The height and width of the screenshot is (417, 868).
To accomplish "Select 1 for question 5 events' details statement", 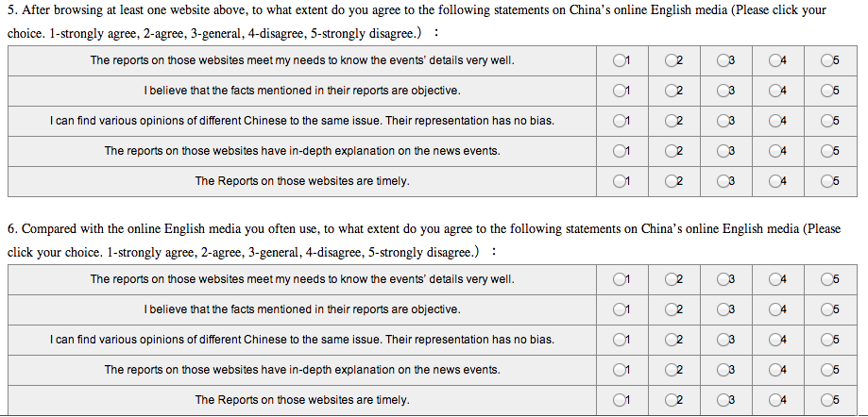I will pyautogui.click(x=618, y=61).
